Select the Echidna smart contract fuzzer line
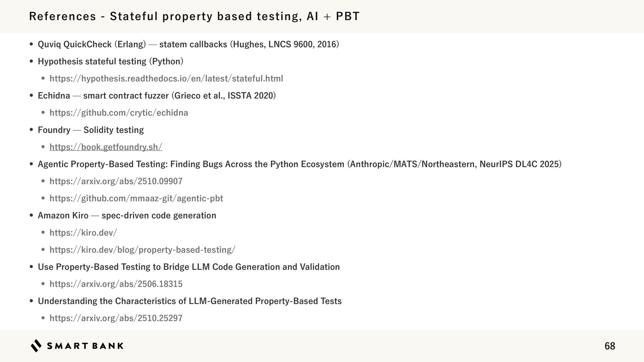644x362 pixels. pos(157,96)
